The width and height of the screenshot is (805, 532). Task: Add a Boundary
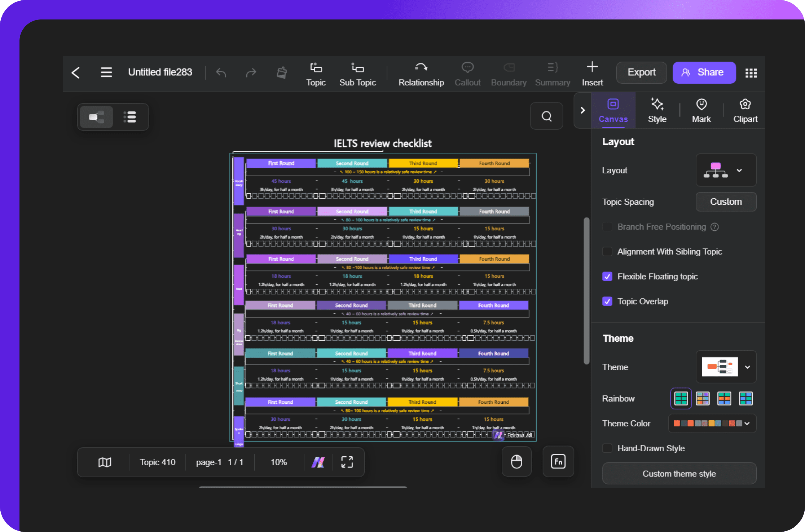click(509, 75)
